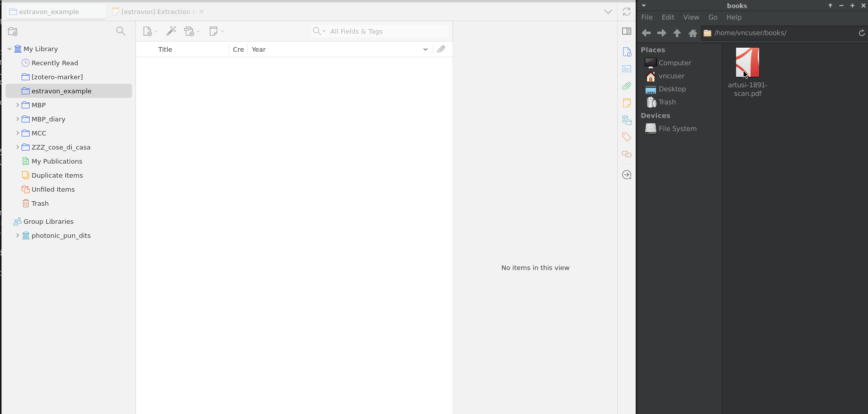Click the Sync with zotero.org icon
Viewport: 868px width, 414px height.
tap(627, 12)
